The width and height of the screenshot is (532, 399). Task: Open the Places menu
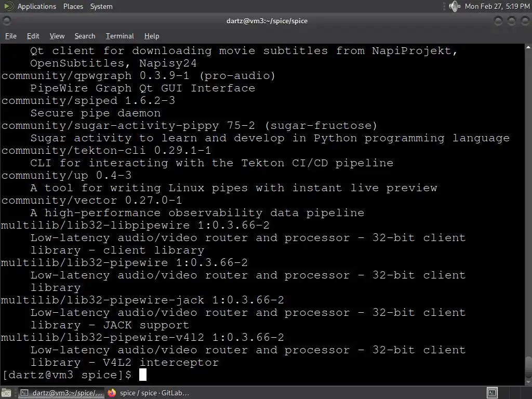[x=73, y=6]
